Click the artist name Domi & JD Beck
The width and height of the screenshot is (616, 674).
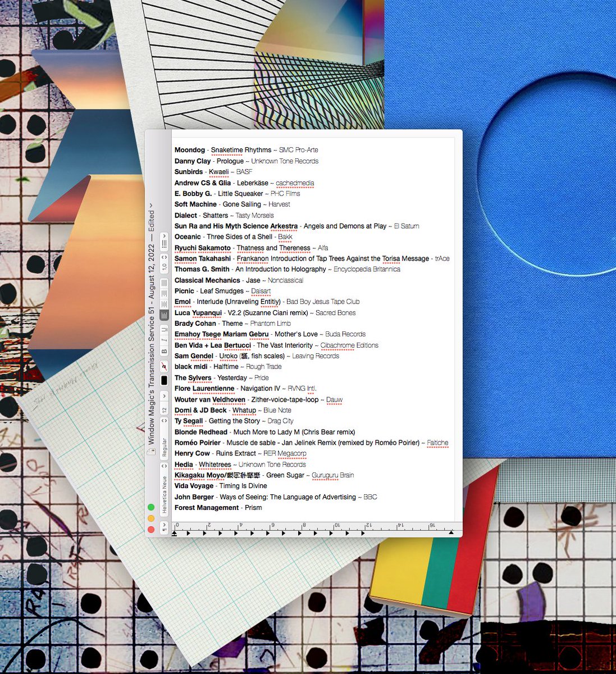(x=200, y=411)
